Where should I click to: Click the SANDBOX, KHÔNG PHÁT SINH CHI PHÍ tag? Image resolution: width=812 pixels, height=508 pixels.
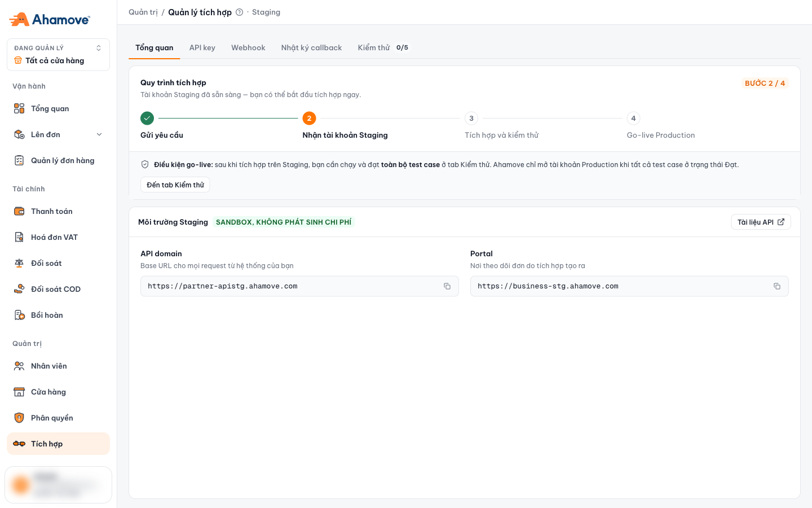coord(284,222)
